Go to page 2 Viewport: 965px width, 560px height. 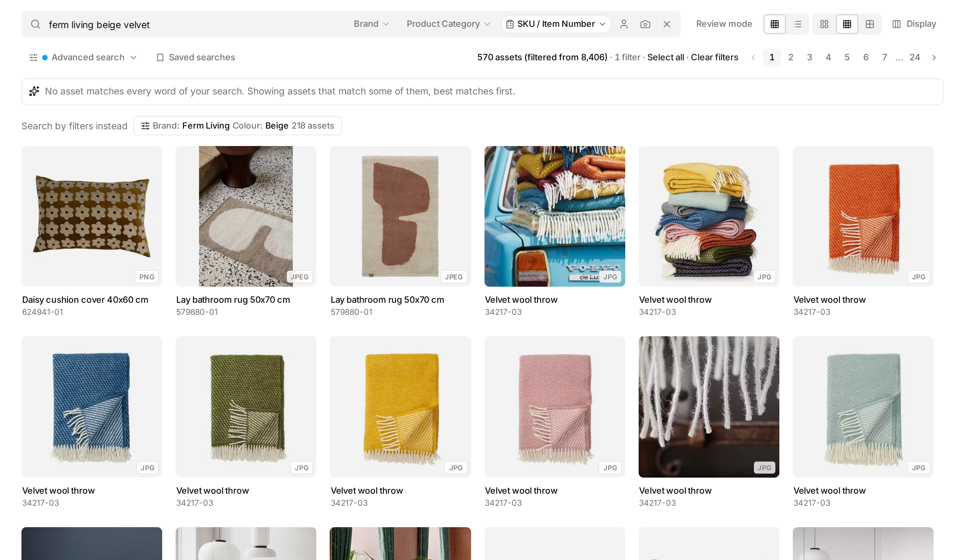[x=790, y=57]
